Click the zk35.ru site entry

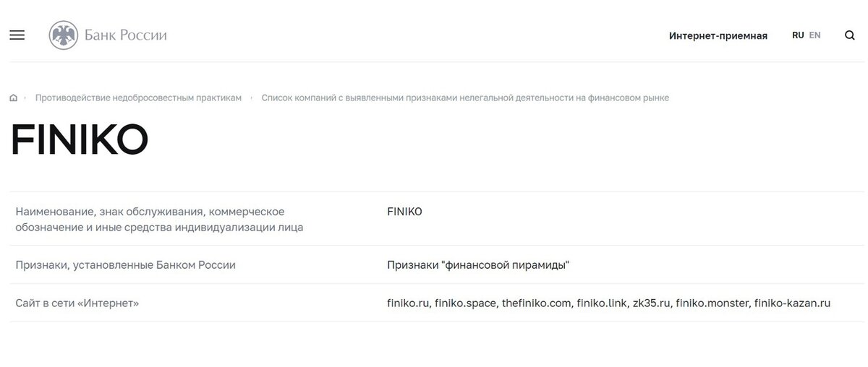[x=651, y=303]
